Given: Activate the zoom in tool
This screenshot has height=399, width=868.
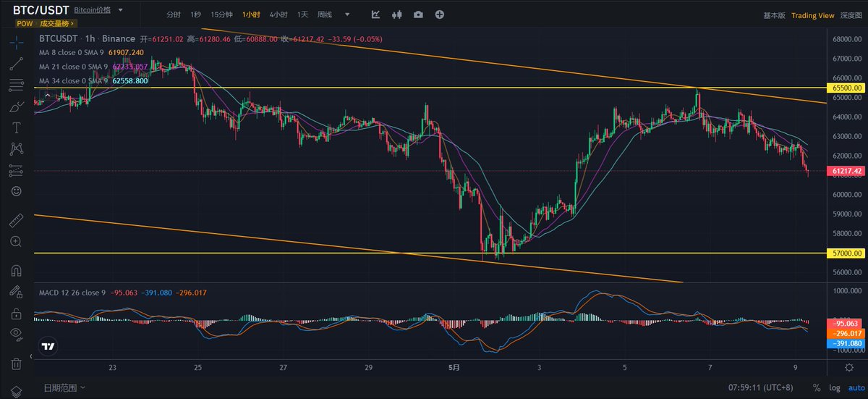Looking at the screenshot, I should pyautogui.click(x=16, y=241).
